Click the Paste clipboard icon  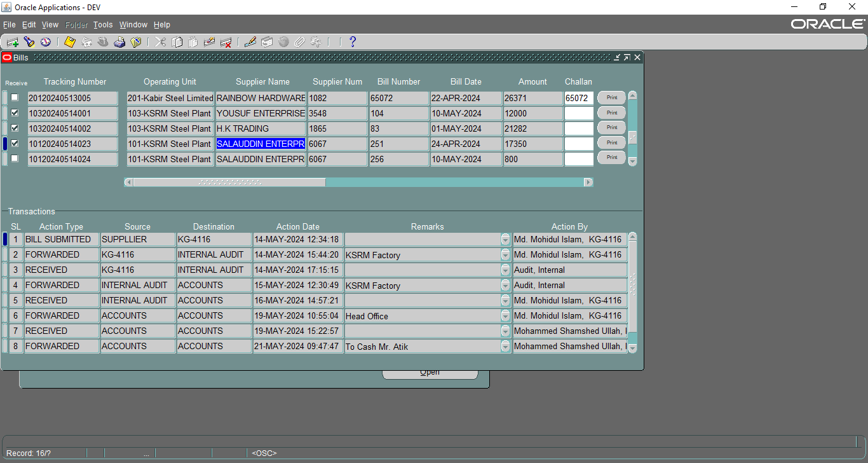[193, 42]
